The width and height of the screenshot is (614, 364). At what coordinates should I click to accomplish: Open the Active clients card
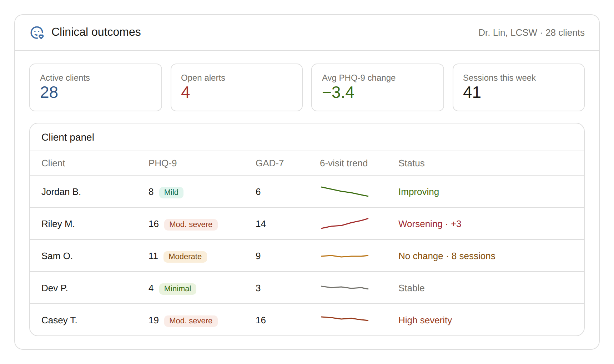point(96,87)
